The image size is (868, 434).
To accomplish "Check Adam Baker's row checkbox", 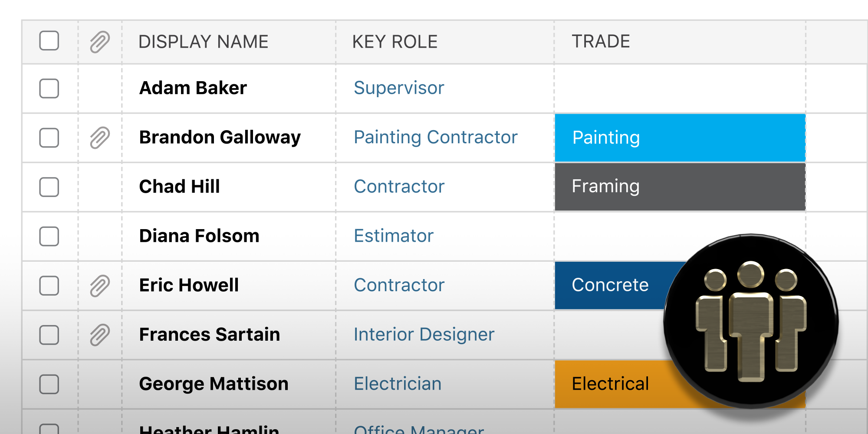I will pyautogui.click(x=49, y=88).
